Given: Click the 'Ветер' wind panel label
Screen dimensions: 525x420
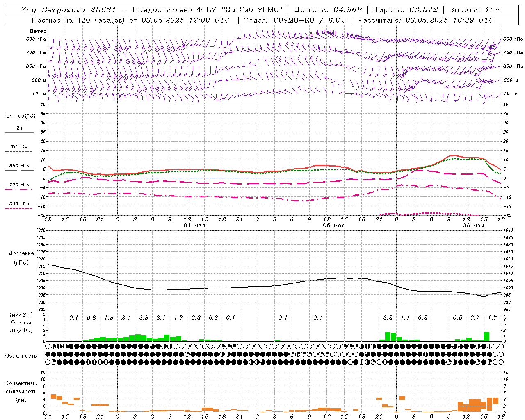Looking at the screenshot, I should (38, 31).
